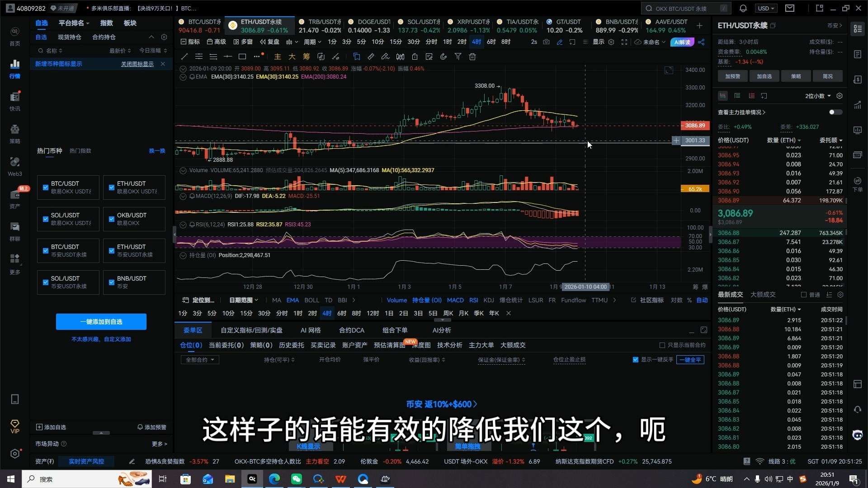Click the add alert button
This screenshot has height=488, width=868.
pyautogui.click(x=152, y=427)
